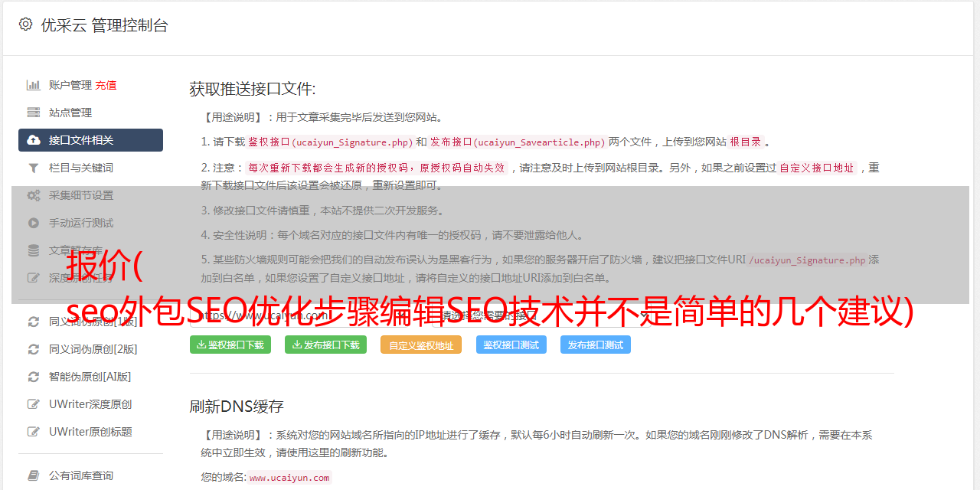
Task: Click the play icon for 手动运行测试
Action: click(34, 223)
